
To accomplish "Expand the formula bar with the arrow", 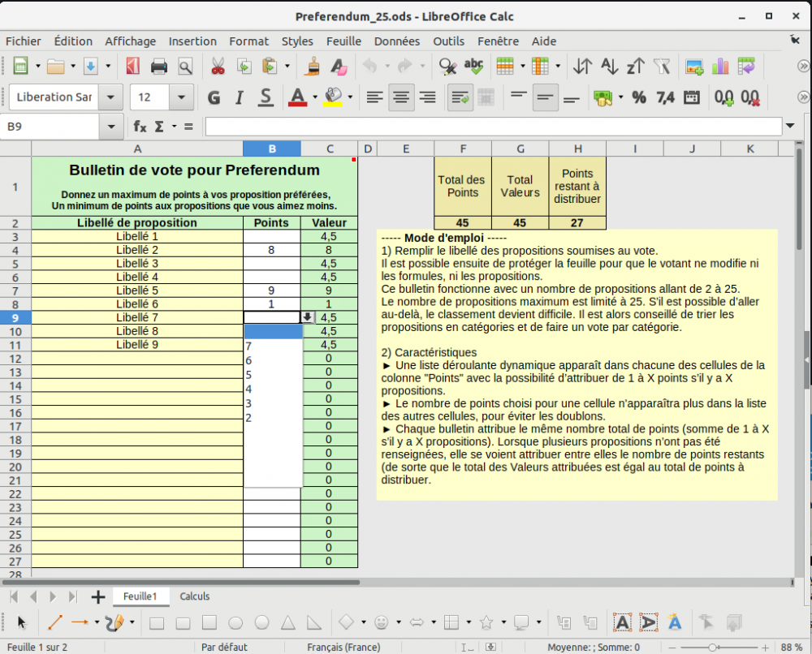I will coord(790,126).
